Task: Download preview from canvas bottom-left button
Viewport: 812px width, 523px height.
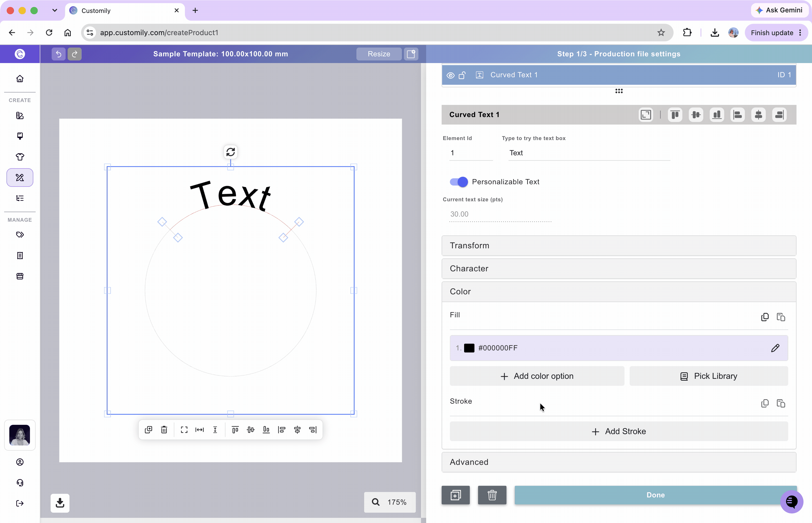Action: pos(60,503)
